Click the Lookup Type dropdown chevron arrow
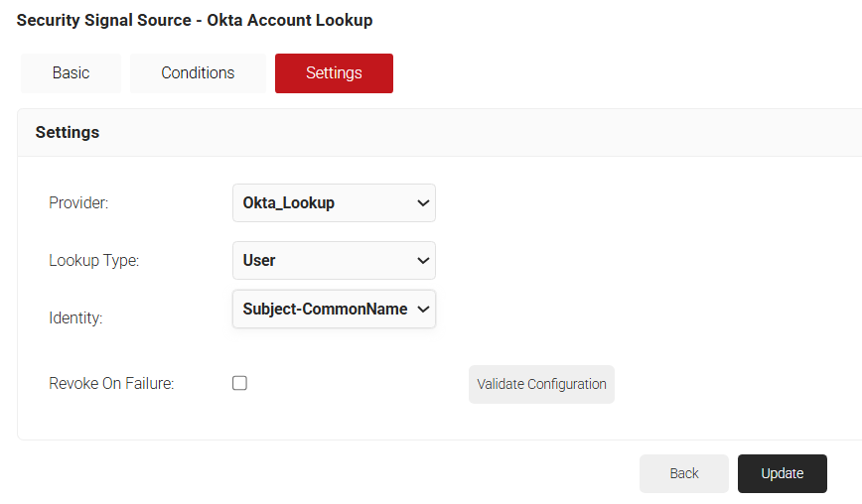 coord(423,261)
